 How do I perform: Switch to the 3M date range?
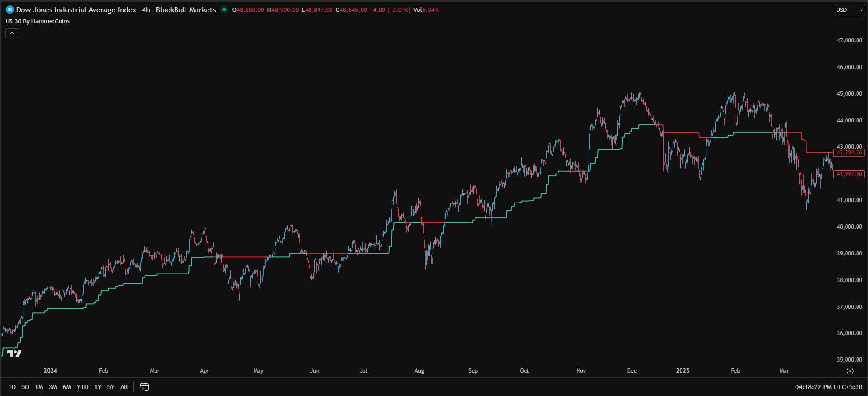pos(53,387)
